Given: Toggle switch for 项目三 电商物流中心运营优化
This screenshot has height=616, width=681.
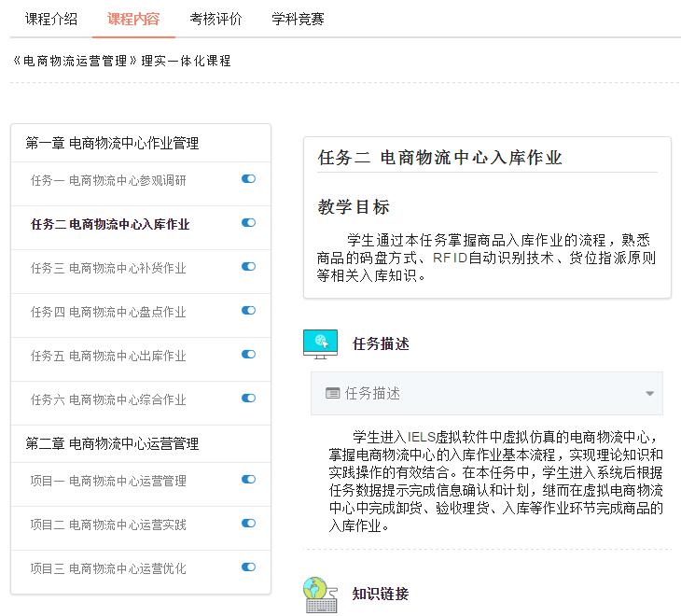Looking at the screenshot, I should click(x=248, y=567).
